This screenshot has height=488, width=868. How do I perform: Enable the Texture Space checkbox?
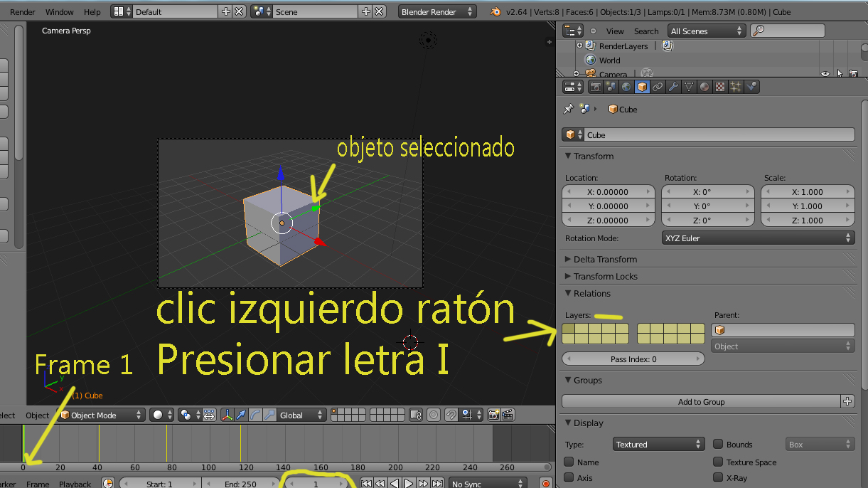point(718,462)
